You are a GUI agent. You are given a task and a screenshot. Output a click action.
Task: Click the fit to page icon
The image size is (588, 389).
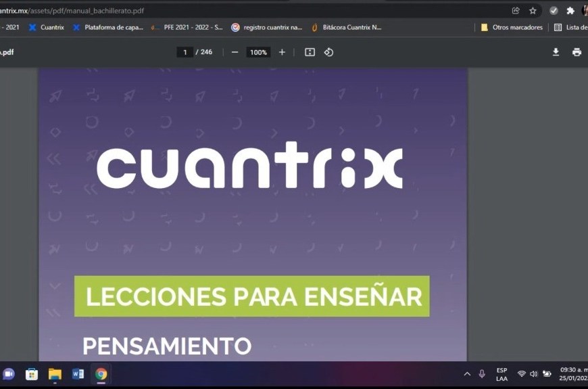310,52
